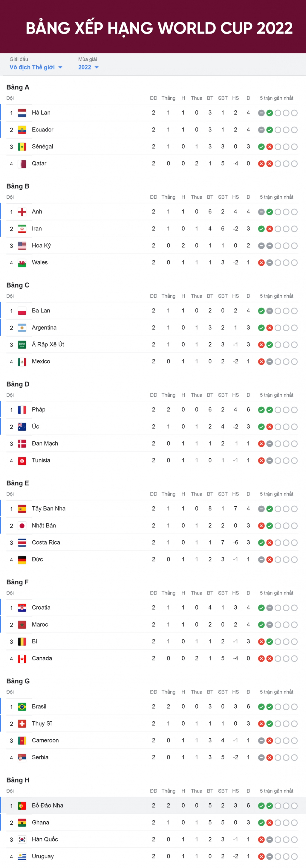Expand the Mùa giải selector arrow

click(97, 67)
